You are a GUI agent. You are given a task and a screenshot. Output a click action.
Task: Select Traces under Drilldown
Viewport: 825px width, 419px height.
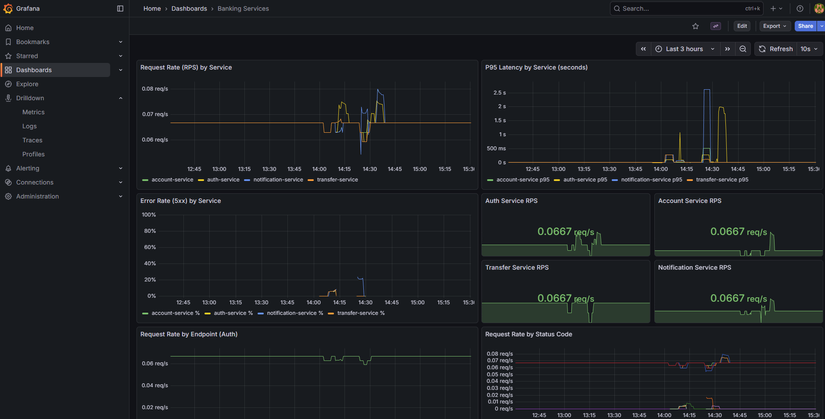pyautogui.click(x=32, y=140)
